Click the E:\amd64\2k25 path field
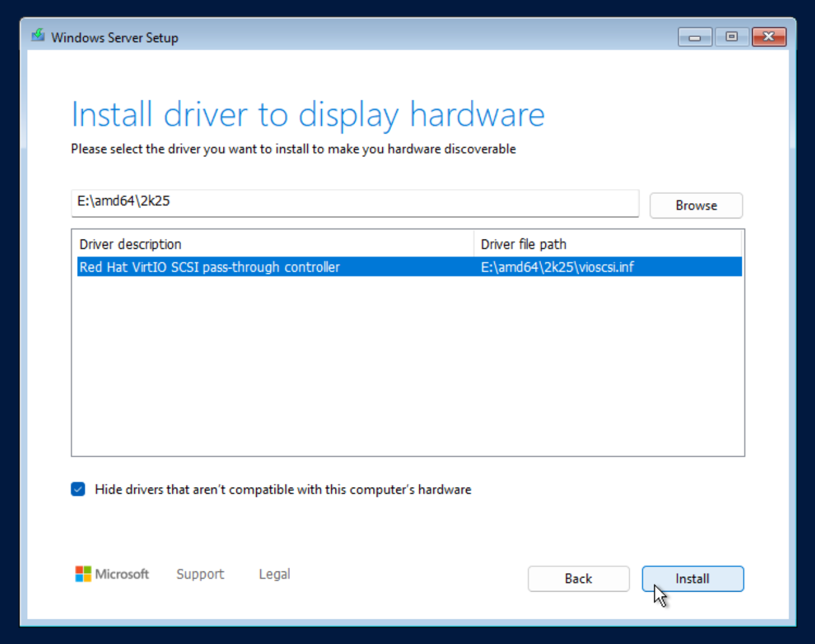This screenshot has width=815, height=644. tap(355, 202)
